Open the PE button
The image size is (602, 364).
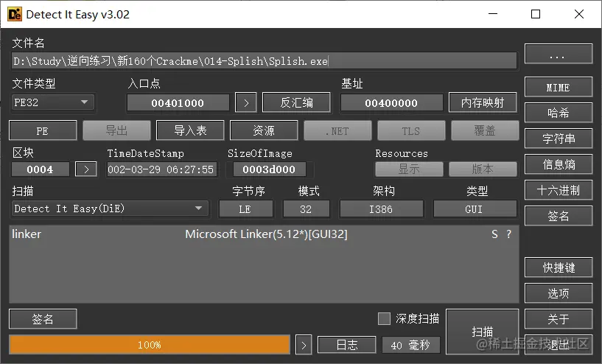43,130
